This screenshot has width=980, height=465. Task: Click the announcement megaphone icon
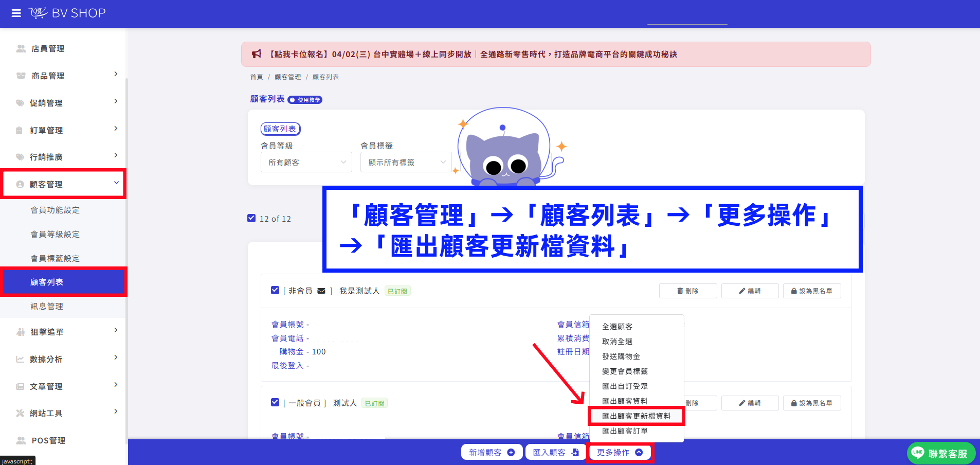pos(257,54)
